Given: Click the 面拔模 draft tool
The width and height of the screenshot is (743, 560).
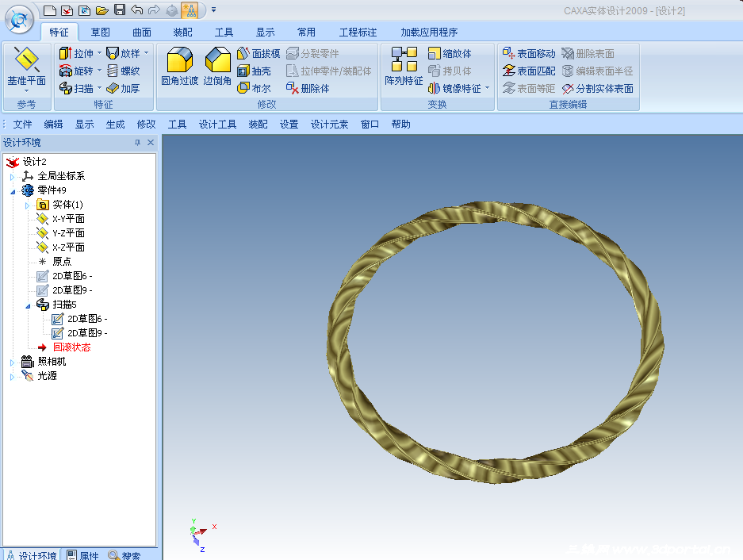Looking at the screenshot, I should click(x=259, y=53).
